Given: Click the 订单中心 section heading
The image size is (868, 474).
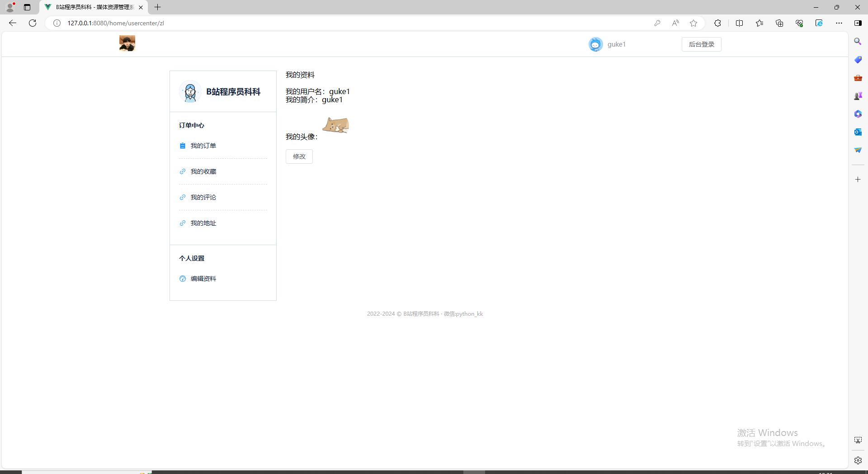Looking at the screenshot, I should pos(191,125).
